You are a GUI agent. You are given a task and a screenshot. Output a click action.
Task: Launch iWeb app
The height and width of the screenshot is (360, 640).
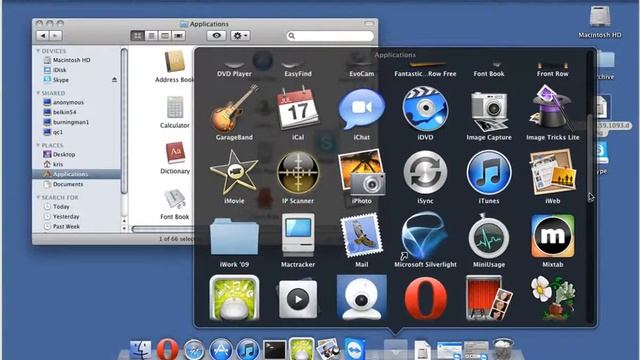pyautogui.click(x=552, y=172)
